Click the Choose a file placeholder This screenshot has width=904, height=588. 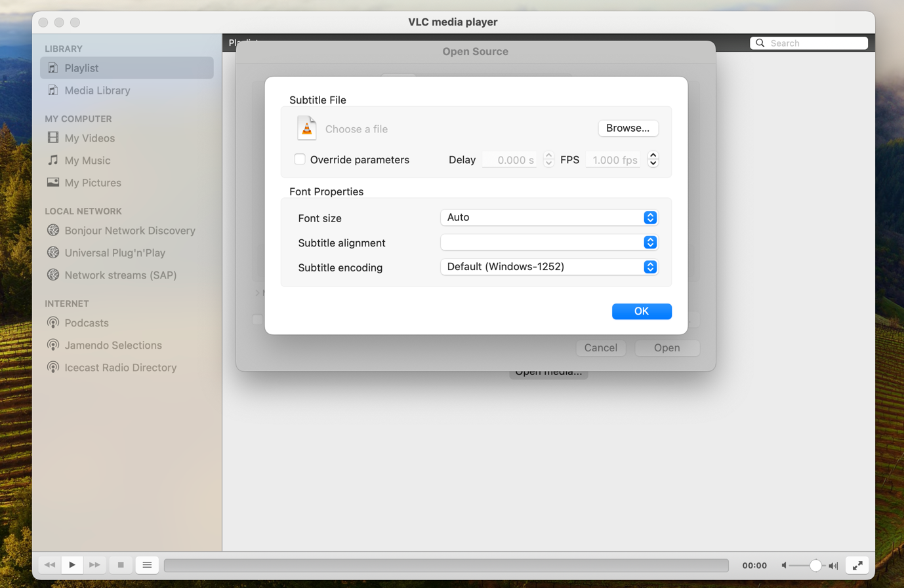[356, 129]
